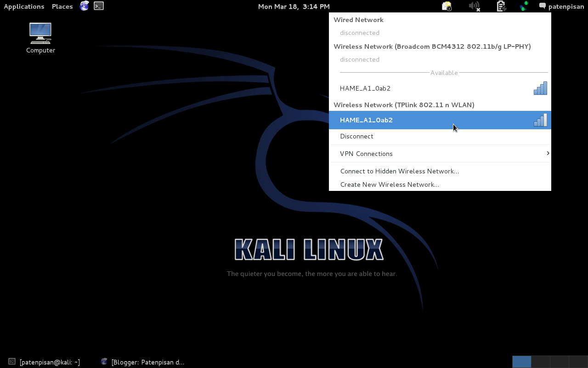Switch to the fourth workspace
The height and width of the screenshot is (368, 588).
[578, 362]
